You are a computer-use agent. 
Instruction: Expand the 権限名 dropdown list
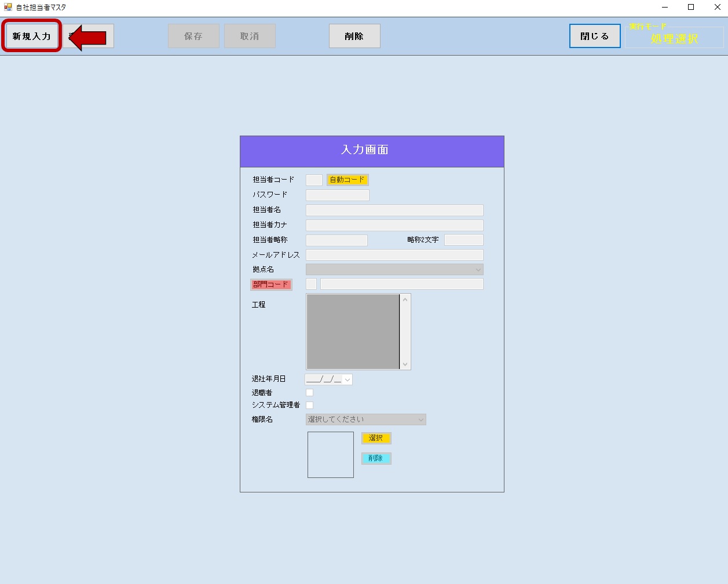(x=366, y=419)
